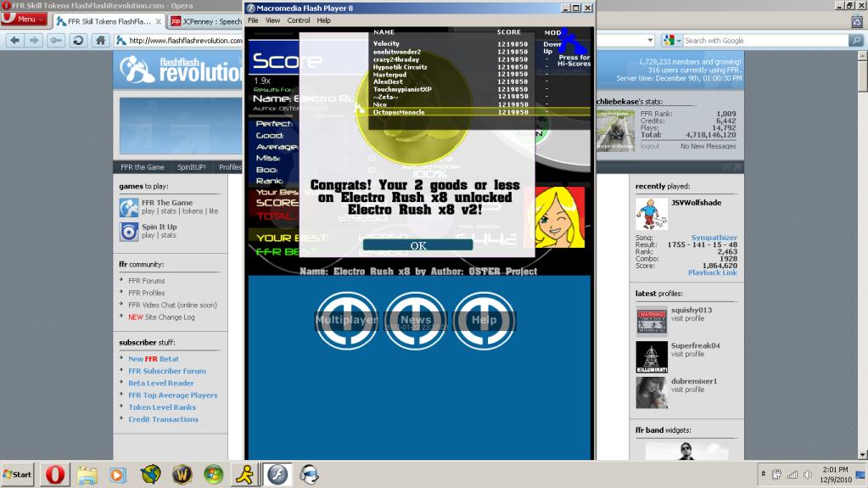Viewport: 868px width, 488px height.
Task: Click the OK button in congrats dialog
Action: point(417,245)
